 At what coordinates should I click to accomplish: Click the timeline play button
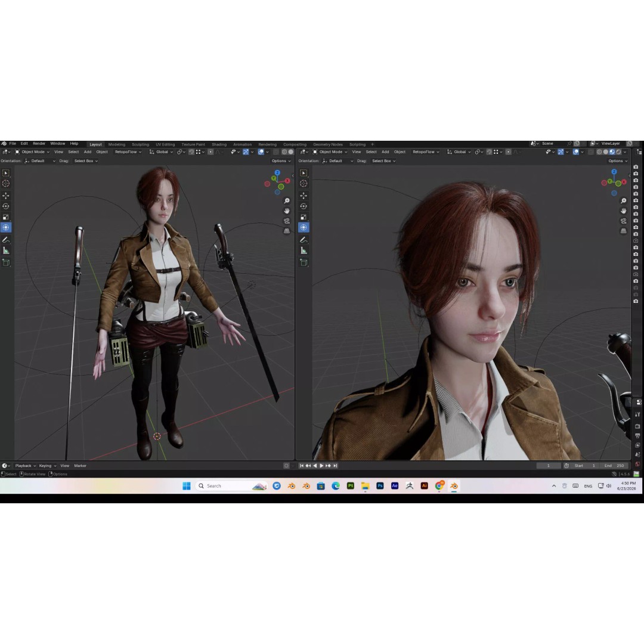[321, 466]
